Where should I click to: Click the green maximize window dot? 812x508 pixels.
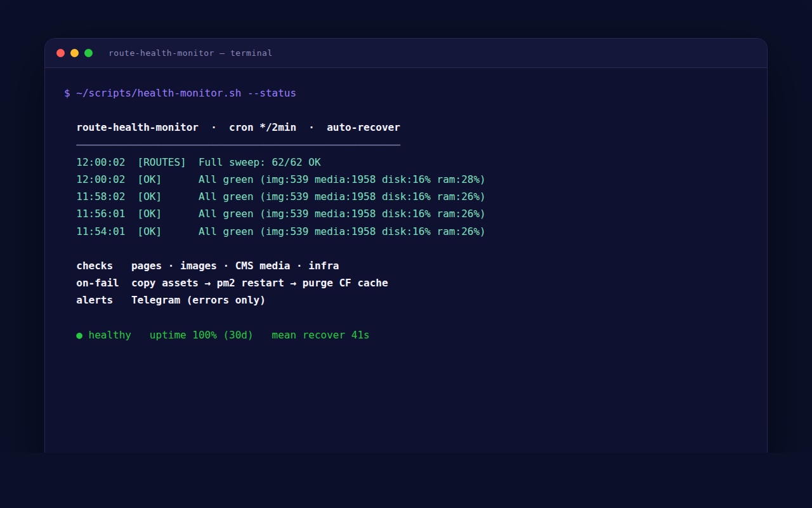(x=88, y=53)
